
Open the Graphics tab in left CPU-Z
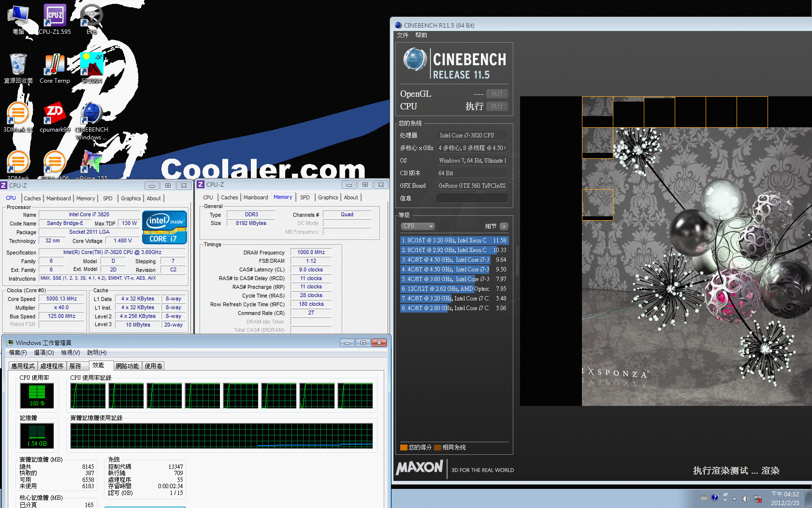point(131,198)
